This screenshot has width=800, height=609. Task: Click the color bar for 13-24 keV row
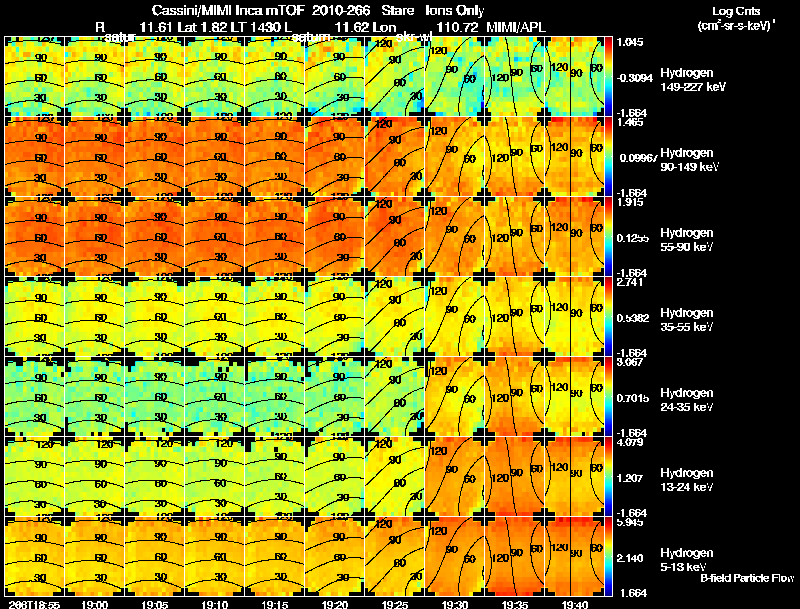608,477
